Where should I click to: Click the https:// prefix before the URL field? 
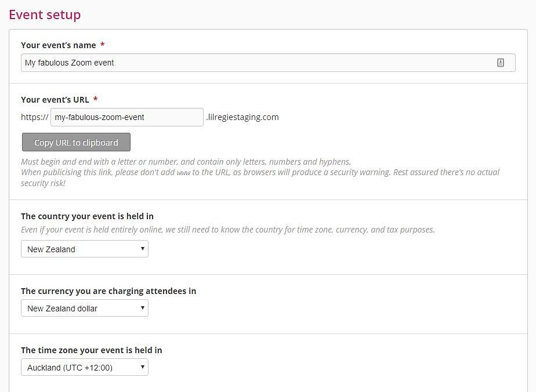35,117
